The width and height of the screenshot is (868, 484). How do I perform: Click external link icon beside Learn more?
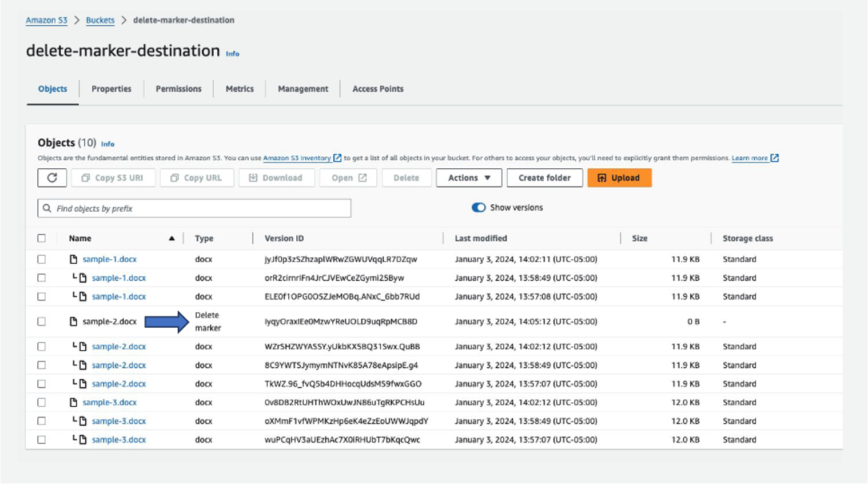[x=774, y=158]
